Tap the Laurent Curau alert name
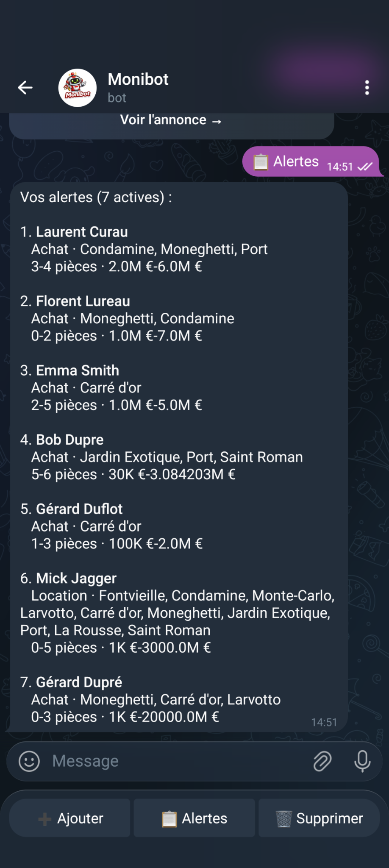Image resolution: width=389 pixels, height=868 pixels. click(82, 232)
